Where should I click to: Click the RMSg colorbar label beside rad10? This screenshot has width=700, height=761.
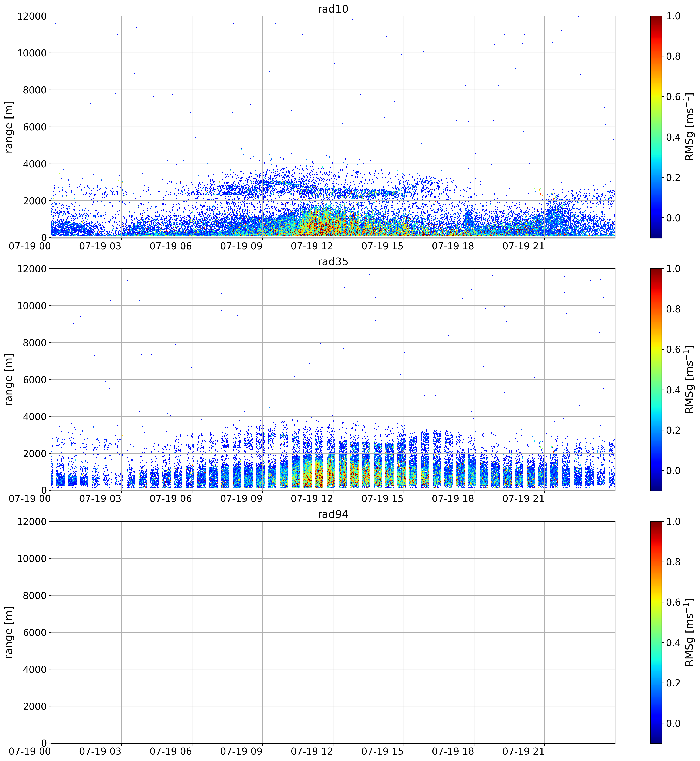(689, 127)
